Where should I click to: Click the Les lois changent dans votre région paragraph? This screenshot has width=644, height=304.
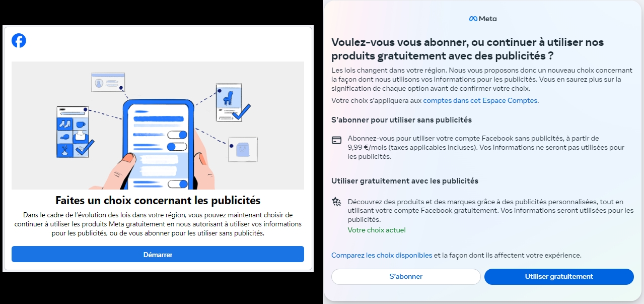pos(482,79)
